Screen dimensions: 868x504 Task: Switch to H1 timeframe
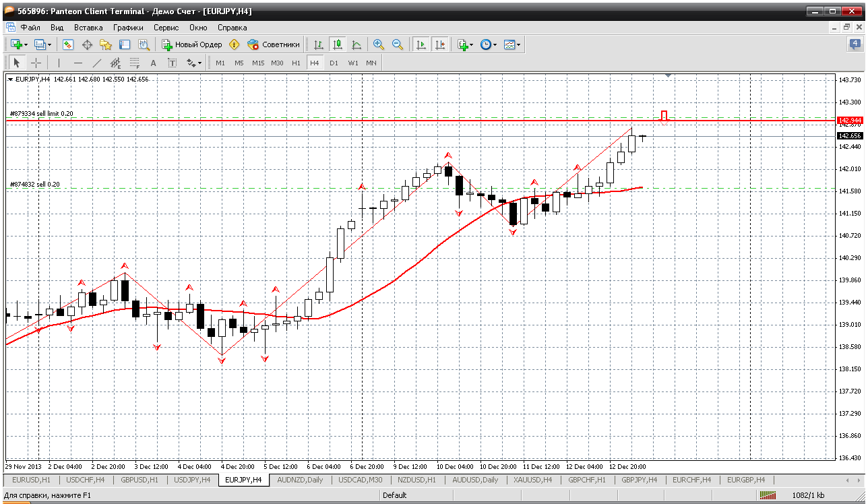[x=296, y=63]
